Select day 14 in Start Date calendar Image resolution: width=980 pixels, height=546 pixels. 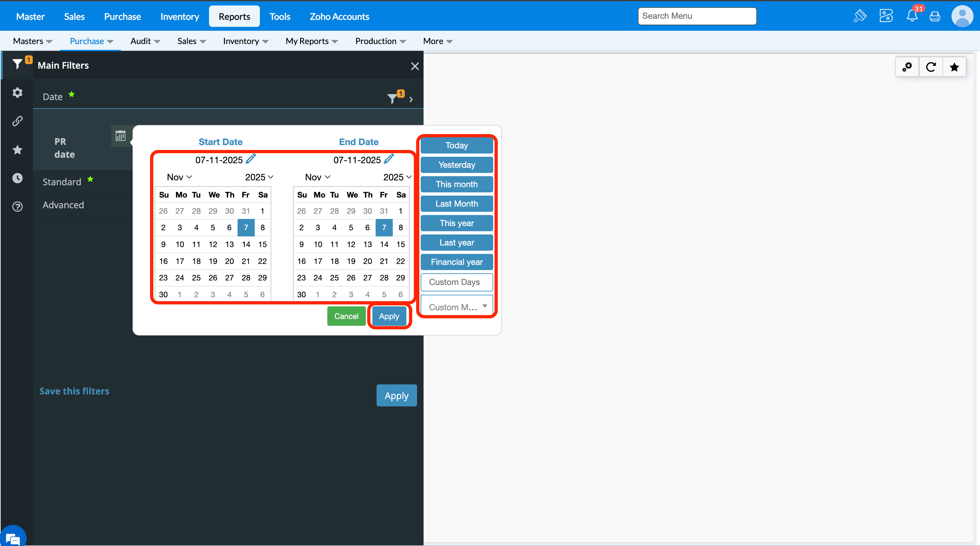tap(246, 245)
